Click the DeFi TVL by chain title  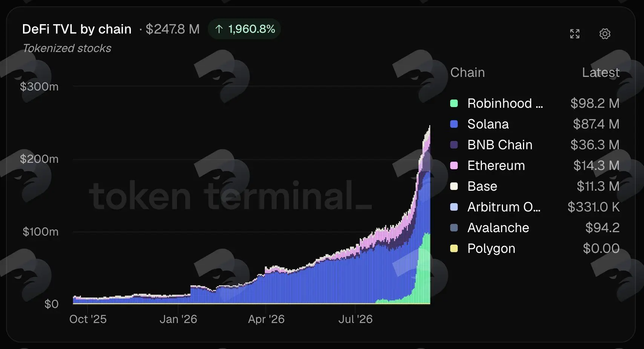tap(77, 29)
